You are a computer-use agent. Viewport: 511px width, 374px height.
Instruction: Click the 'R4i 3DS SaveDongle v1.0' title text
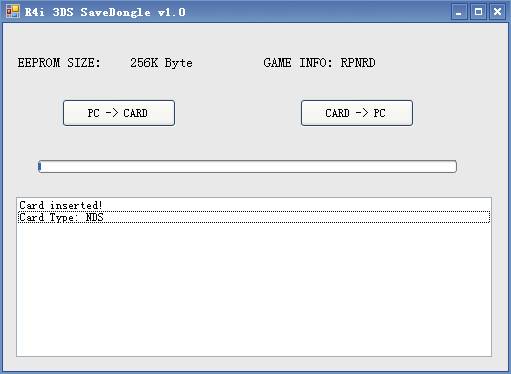point(105,12)
